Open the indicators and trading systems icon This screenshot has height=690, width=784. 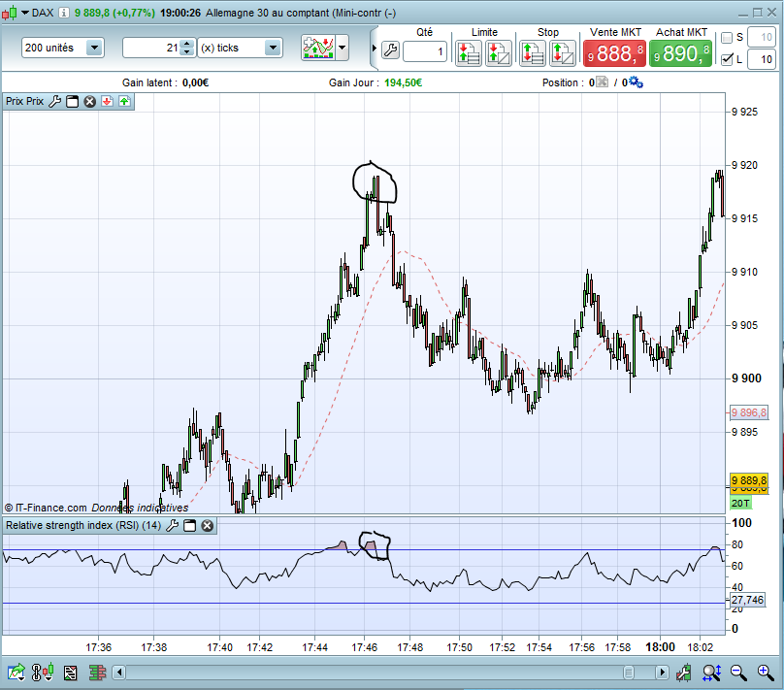click(318, 48)
